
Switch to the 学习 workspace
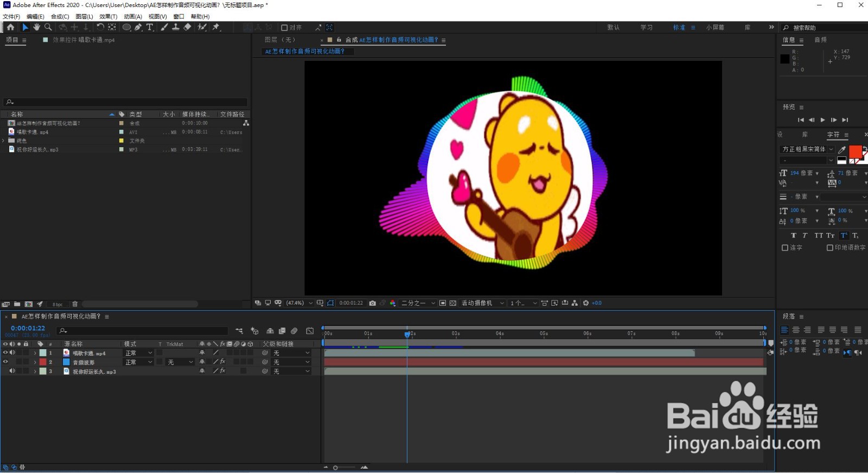(646, 27)
